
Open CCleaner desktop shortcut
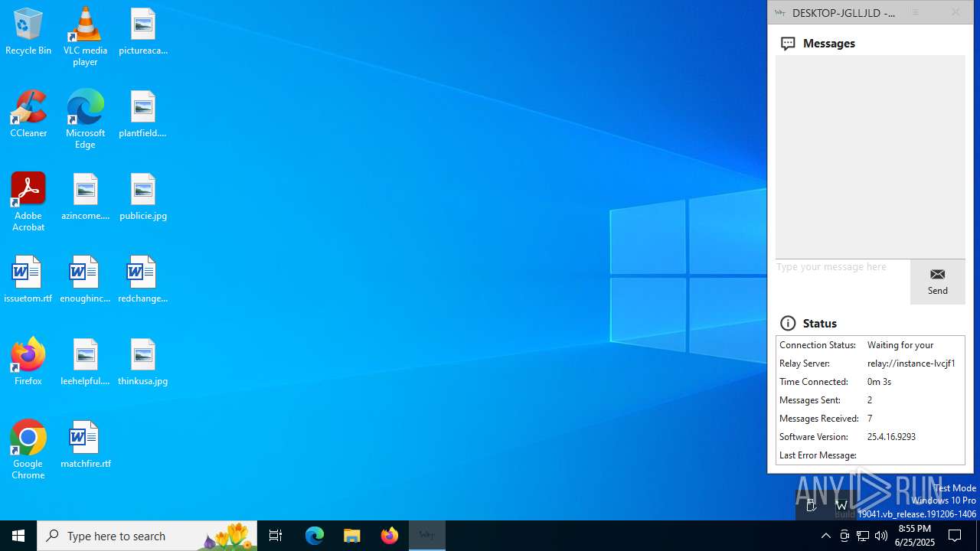coord(28,115)
